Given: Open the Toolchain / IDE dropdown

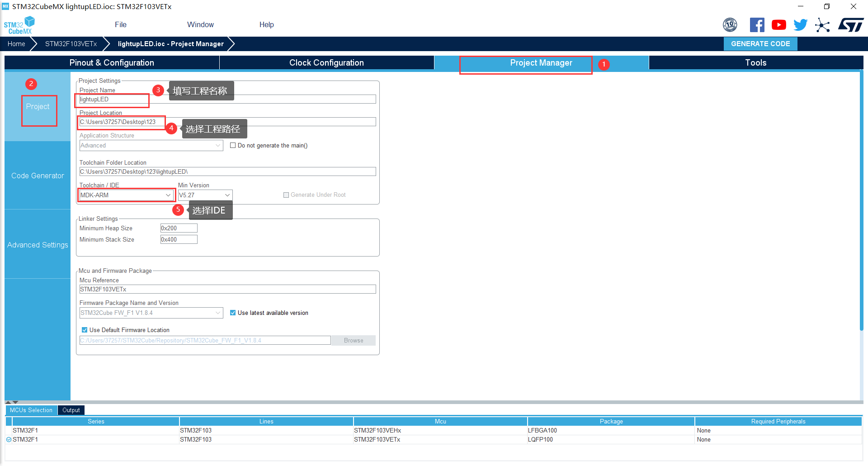Looking at the screenshot, I should pos(126,195).
